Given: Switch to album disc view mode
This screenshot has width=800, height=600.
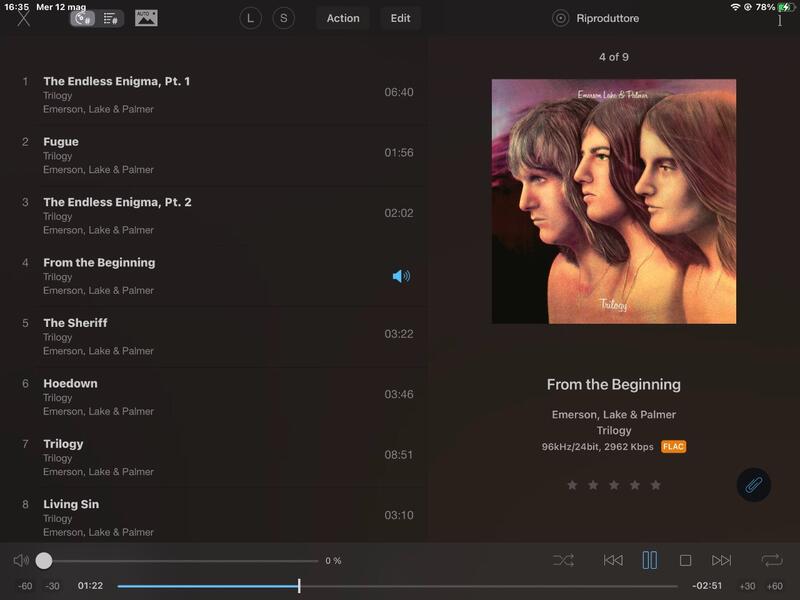Looking at the screenshot, I should tap(84, 18).
